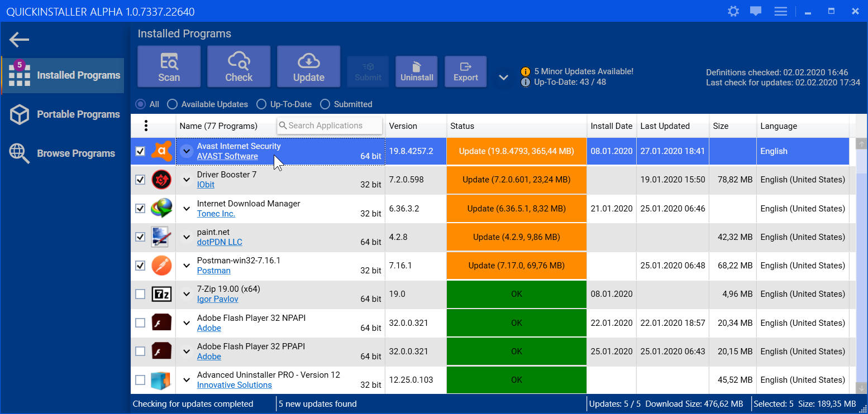
Task: Click the Export button
Action: point(465,71)
